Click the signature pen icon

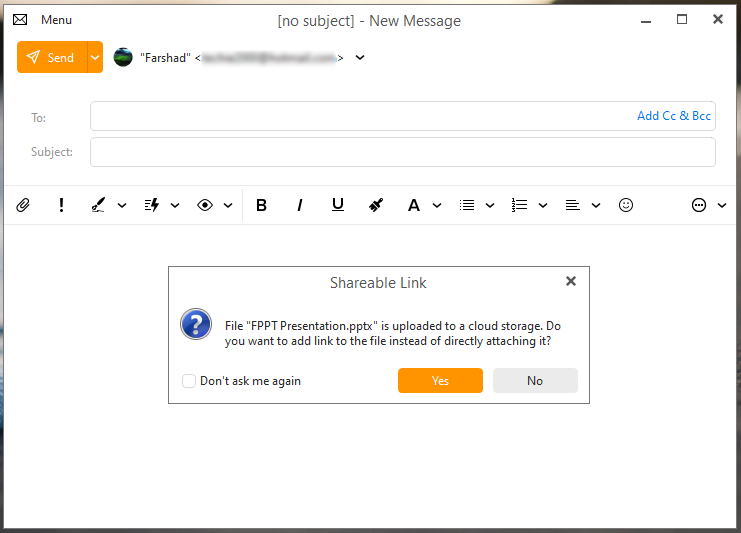[98, 205]
